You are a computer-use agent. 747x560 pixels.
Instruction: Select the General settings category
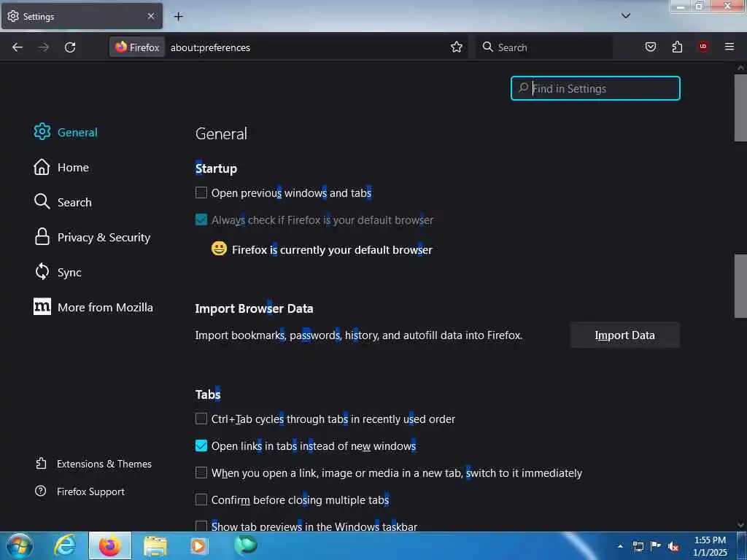(x=66, y=132)
